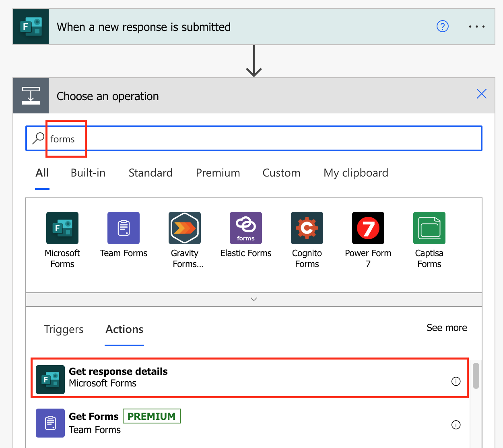503x448 pixels.
Task: Show info for Get response details
Action: point(456,381)
